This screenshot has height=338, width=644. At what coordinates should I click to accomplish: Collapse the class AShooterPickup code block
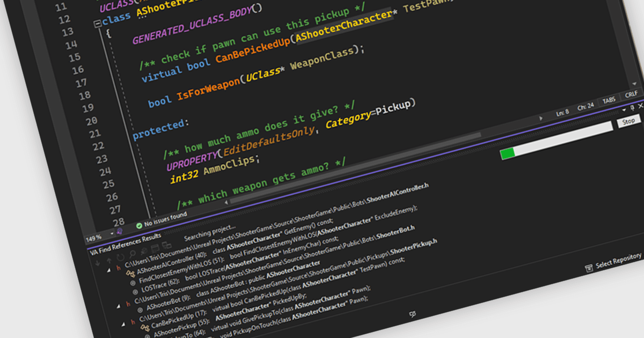point(97,24)
